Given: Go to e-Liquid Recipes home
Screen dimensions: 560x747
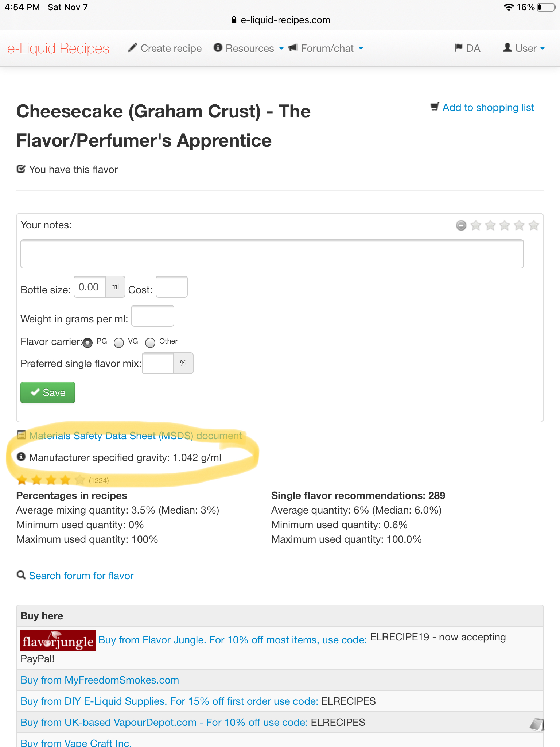Looking at the screenshot, I should pyautogui.click(x=58, y=48).
